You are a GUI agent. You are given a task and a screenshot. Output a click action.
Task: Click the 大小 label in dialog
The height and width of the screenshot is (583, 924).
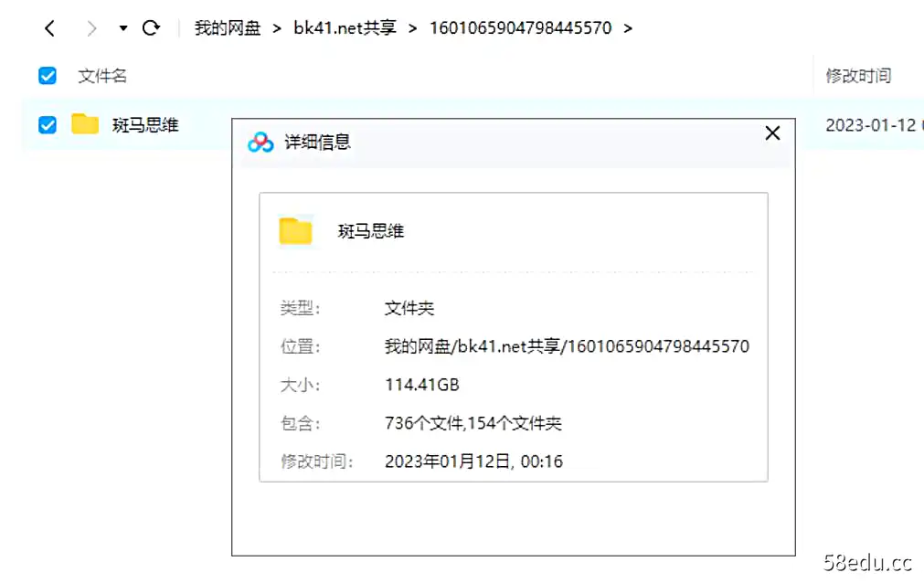click(300, 385)
